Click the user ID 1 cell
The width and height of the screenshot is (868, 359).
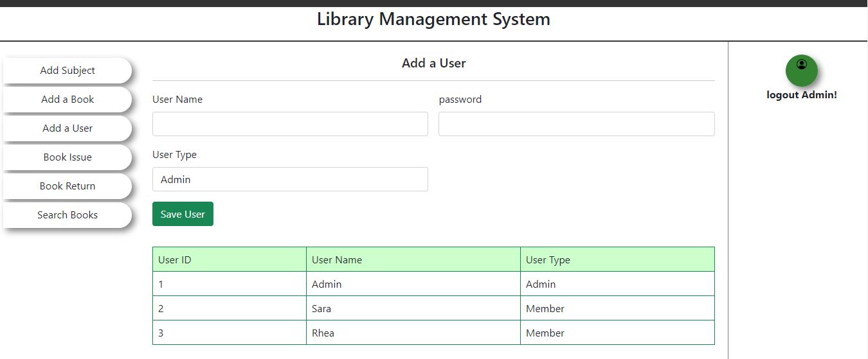coord(229,284)
